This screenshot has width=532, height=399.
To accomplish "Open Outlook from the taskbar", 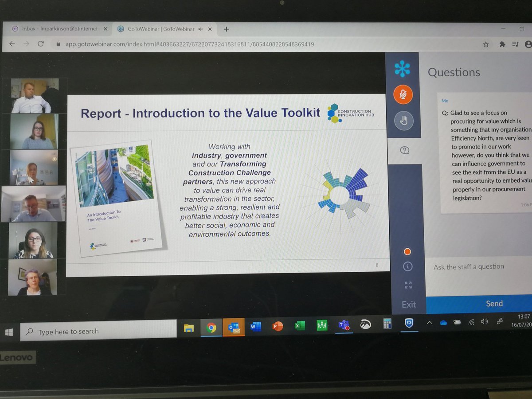I will pos(234,327).
